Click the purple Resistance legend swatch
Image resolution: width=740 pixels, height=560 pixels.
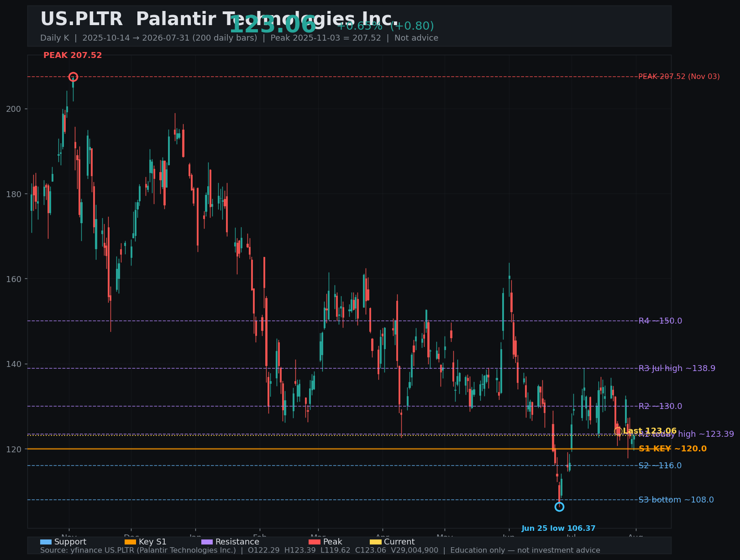(207, 542)
